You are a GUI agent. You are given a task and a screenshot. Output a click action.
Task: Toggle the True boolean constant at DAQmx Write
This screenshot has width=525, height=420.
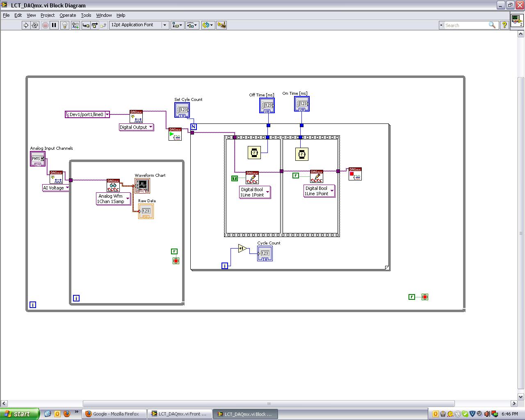pyautogui.click(x=235, y=178)
